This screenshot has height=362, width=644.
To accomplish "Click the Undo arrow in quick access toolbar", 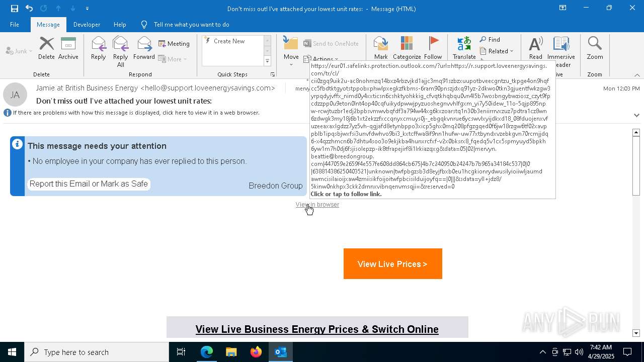I will point(29,9).
